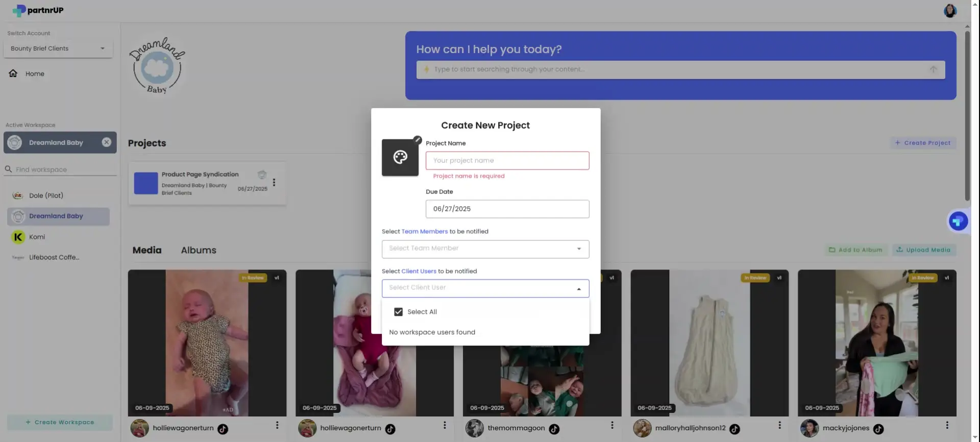This screenshot has width=980, height=442.
Task: Click v1 version badge on mackyjojones media
Action: (x=947, y=278)
